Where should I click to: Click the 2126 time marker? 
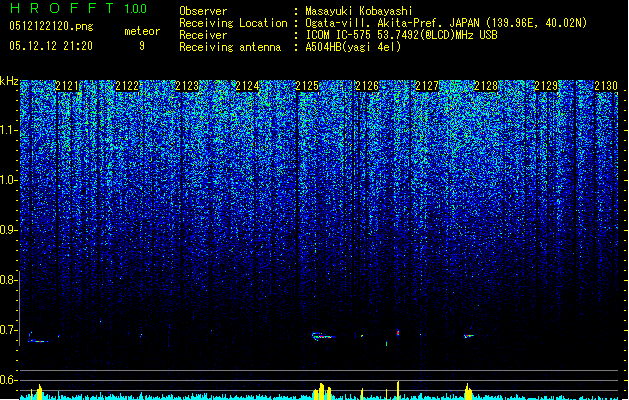pyautogui.click(x=367, y=86)
